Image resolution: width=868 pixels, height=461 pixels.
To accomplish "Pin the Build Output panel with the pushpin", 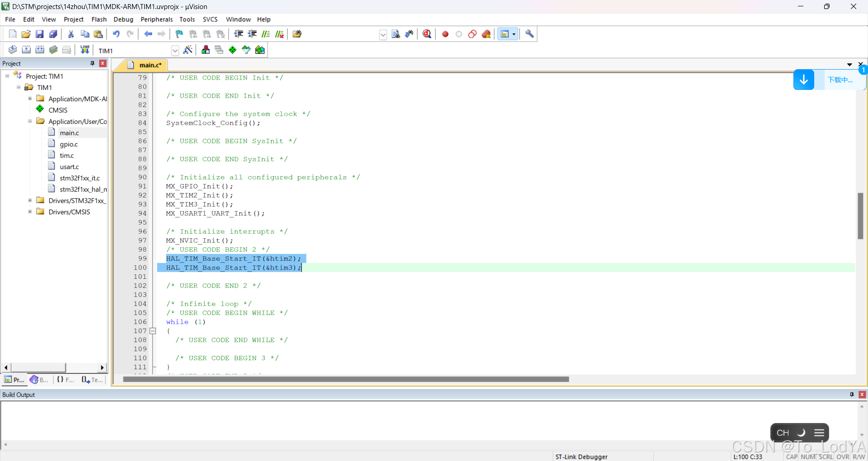I will 852,395.
